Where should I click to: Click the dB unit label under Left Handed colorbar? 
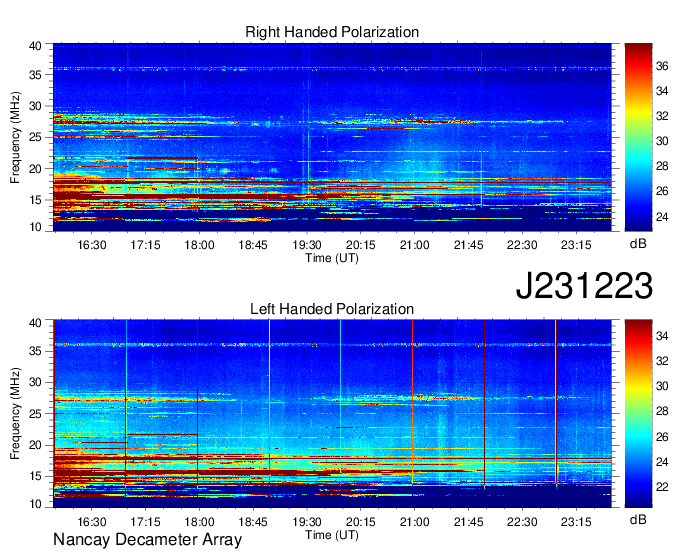(x=638, y=519)
